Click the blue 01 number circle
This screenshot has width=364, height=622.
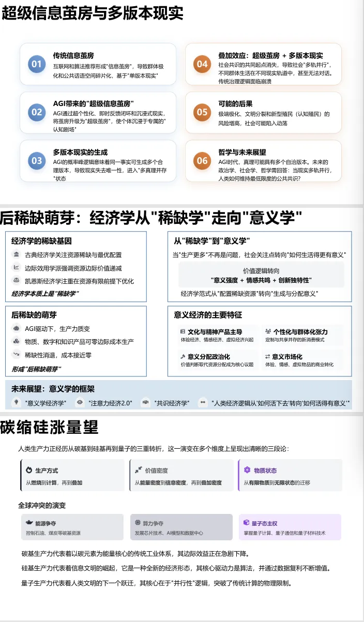[36, 64]
